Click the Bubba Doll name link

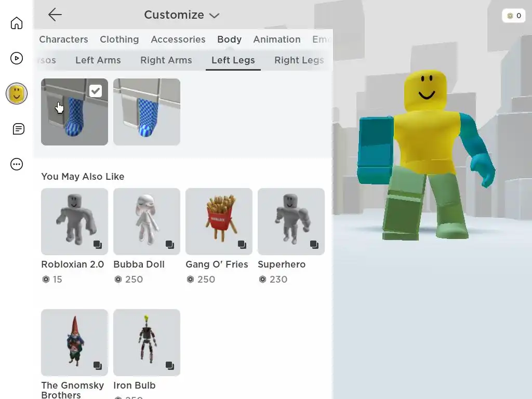click(x=139, y=264)
